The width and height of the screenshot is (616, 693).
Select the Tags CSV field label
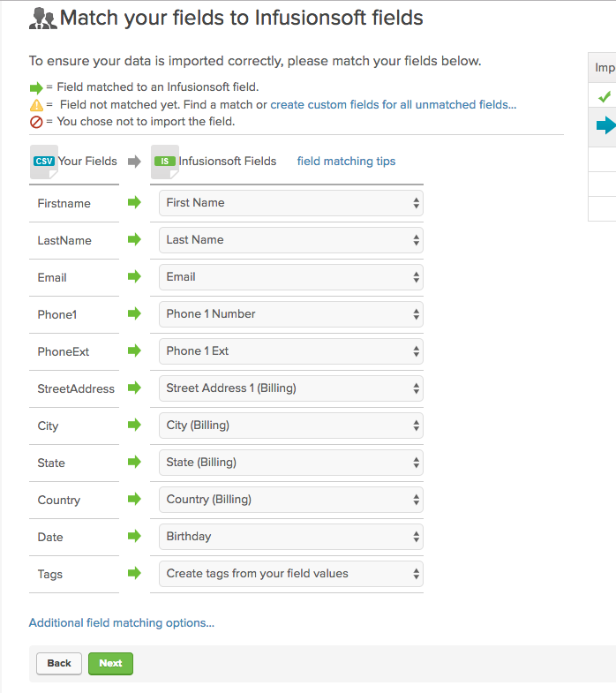50,575
